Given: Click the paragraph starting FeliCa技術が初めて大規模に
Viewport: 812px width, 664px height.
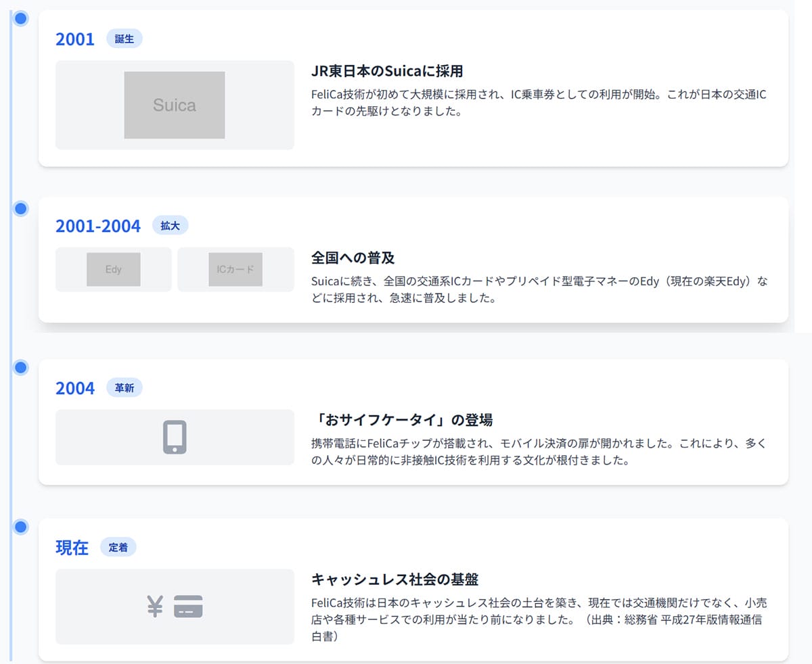Looking at the screenshot, I should 539,103.
